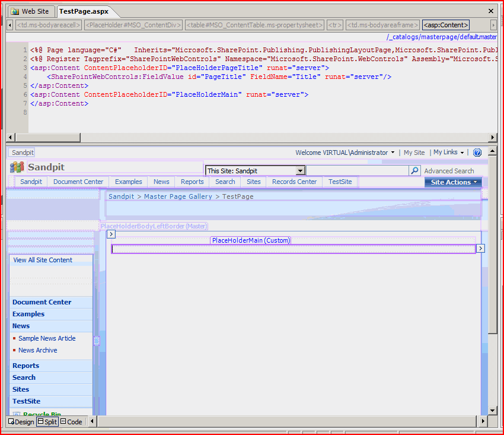Viewport: 504px width, 435px height.
Task: Switch to Design view
Action: 21,422
